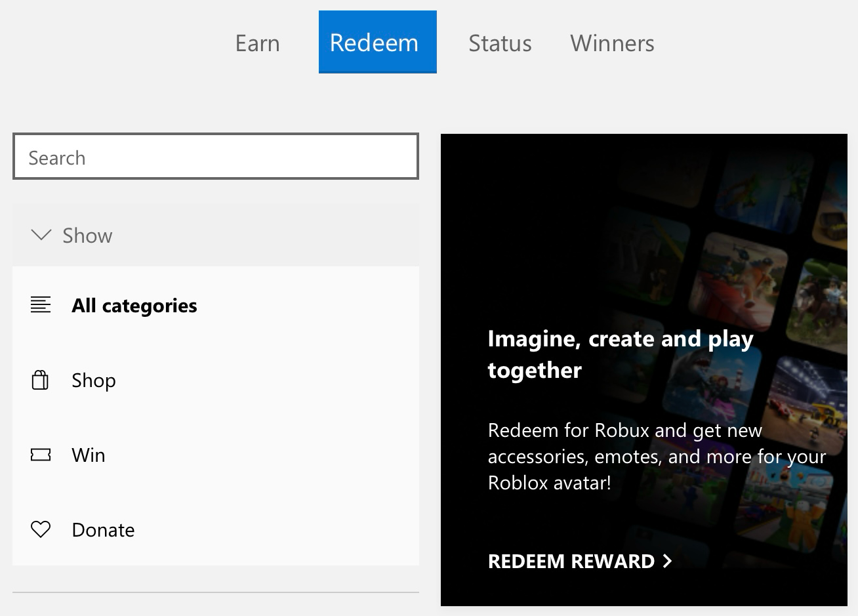Select the Donate category
858x616 pixels.
point(102,529)
